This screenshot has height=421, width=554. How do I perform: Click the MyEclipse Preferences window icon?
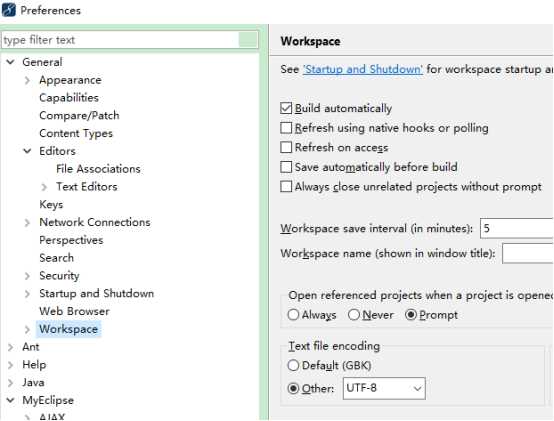click(9, 10)
